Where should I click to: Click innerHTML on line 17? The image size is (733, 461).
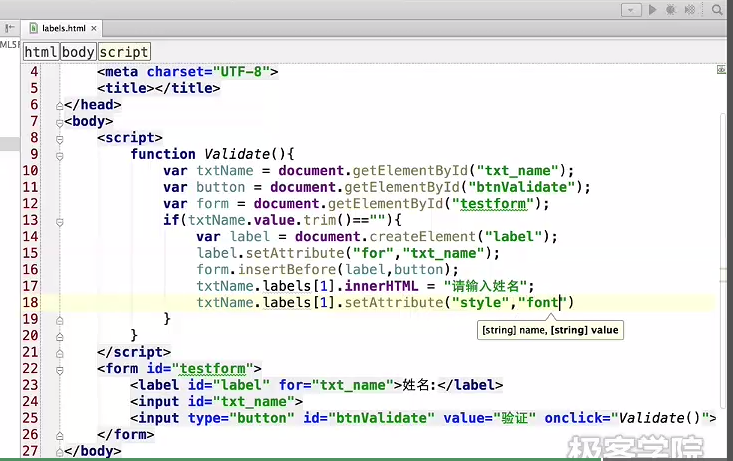381,286
